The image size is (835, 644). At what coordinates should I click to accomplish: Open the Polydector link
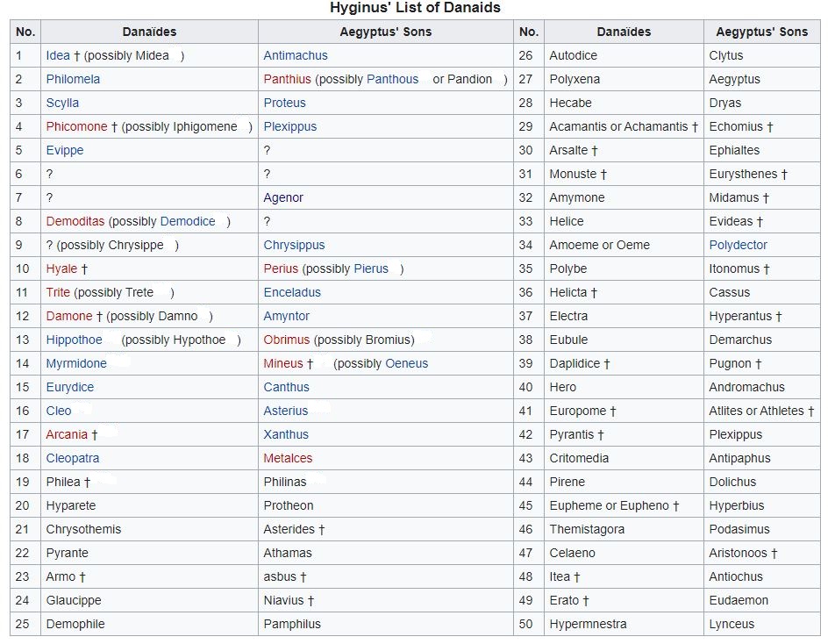tap(738, 245)
